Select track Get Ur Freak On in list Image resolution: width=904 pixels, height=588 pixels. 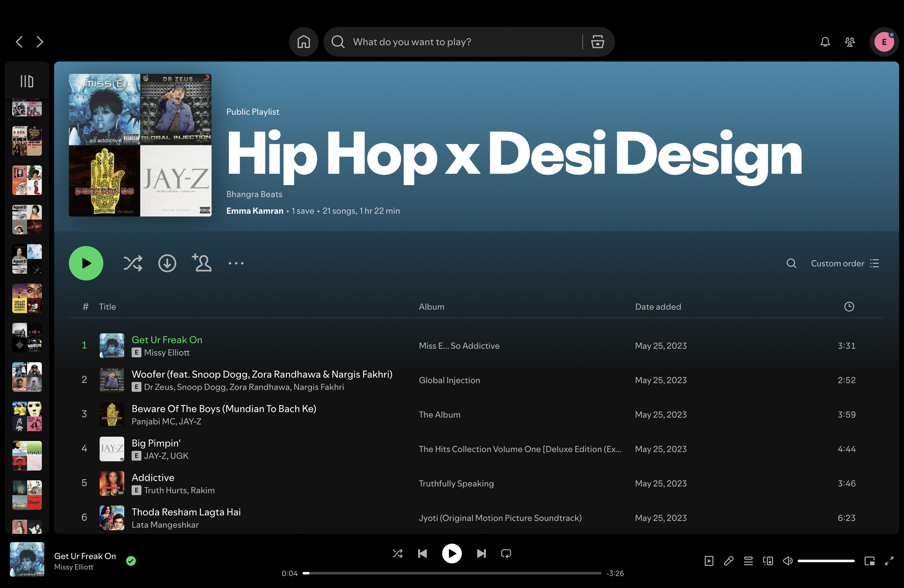click(x=167, y=340)
